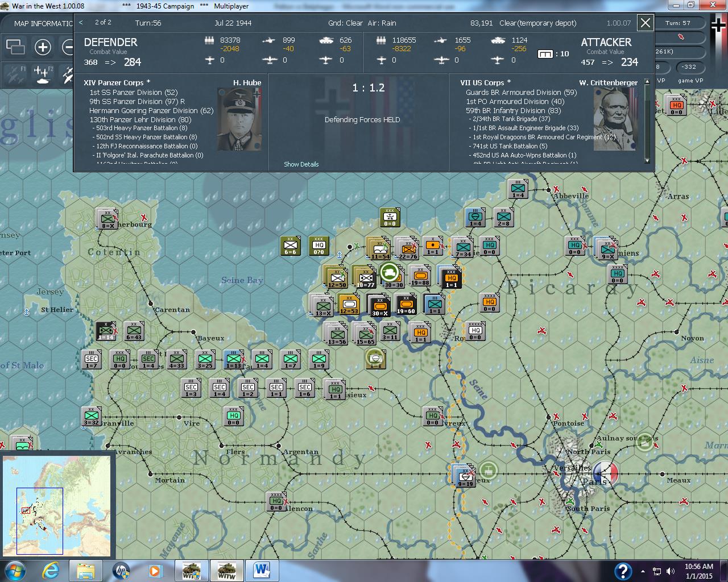The image size is (728, 582).
Task: Click Guards BR Armoured Division (59) entry
Action: point(522,92)
